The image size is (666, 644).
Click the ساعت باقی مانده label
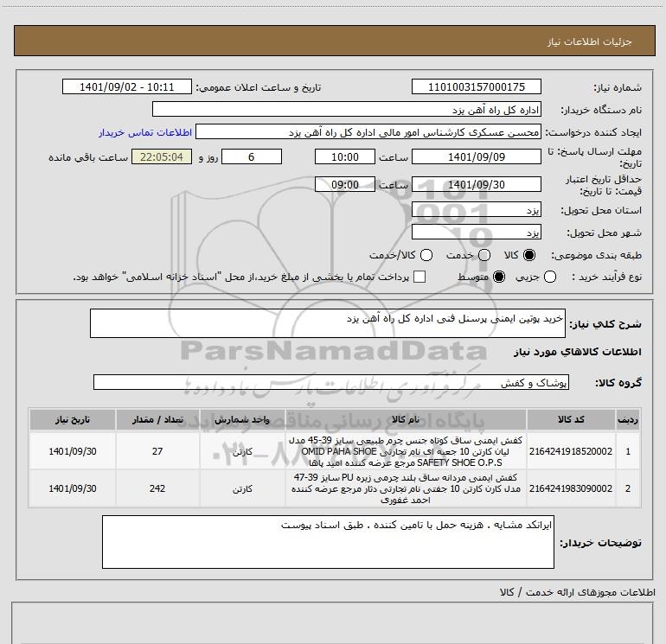tap(88, 157)
